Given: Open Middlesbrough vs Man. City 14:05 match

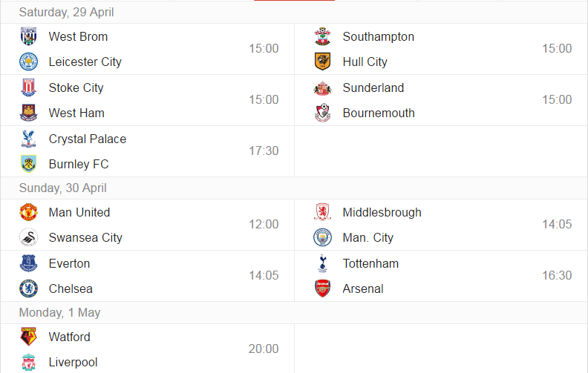Looking at the screenshot, I should point(441,225).
